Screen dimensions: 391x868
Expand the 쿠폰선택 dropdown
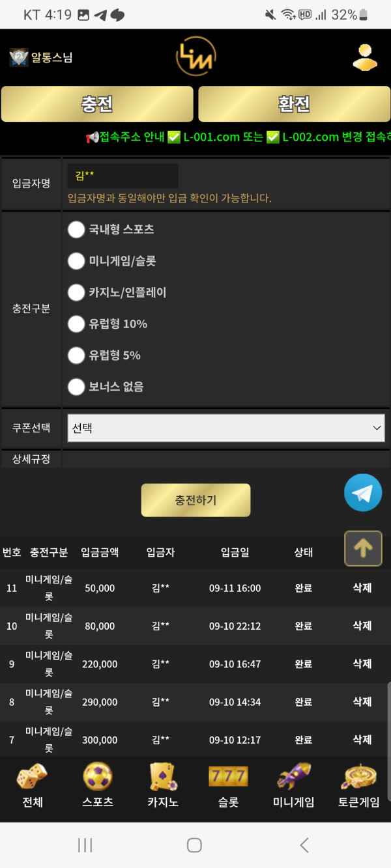click(225, 428)
